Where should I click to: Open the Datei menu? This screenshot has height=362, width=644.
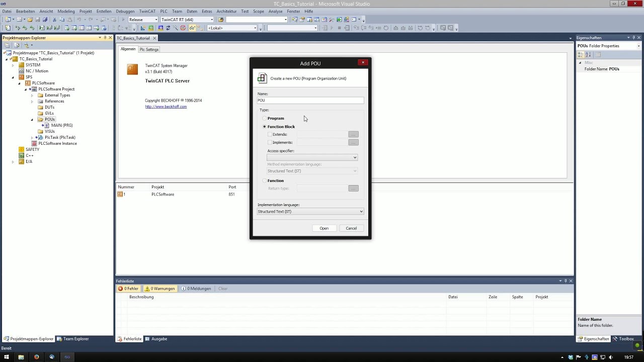[x=7, y=11]
